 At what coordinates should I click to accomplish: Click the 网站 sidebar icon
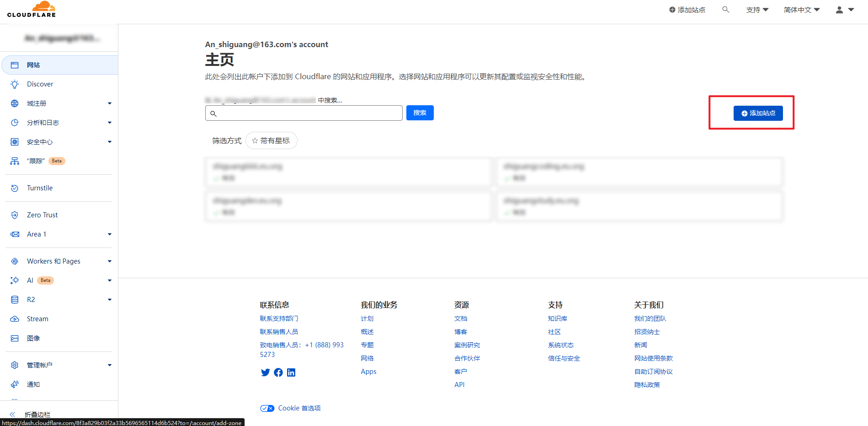[x=15, y=65]
